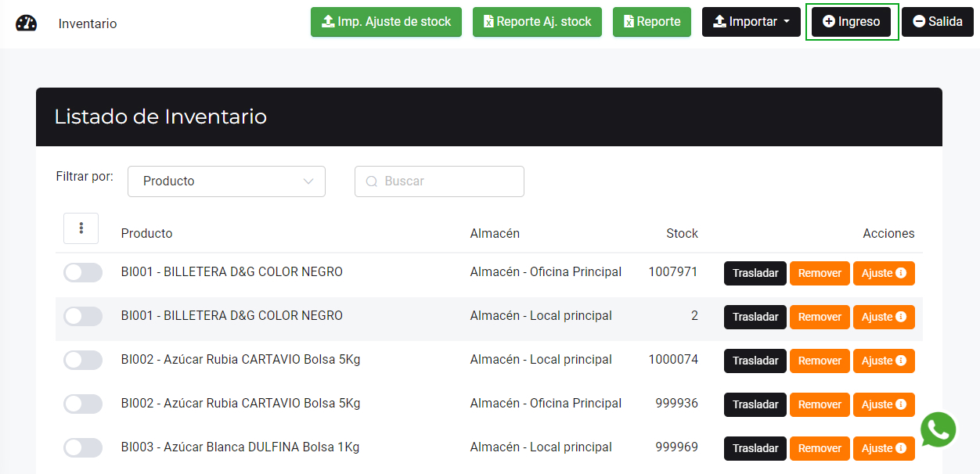Screen dimensions: 980x474
Task: Enable toggle for Azúcar Rubia Local principal row
Action: click(x=83, y=360)
